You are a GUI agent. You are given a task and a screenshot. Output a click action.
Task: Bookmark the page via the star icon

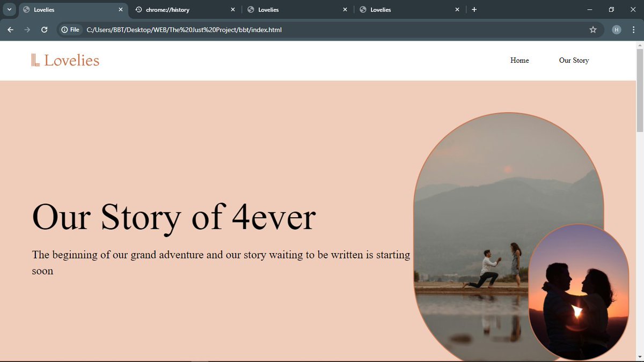pos(593,29)
